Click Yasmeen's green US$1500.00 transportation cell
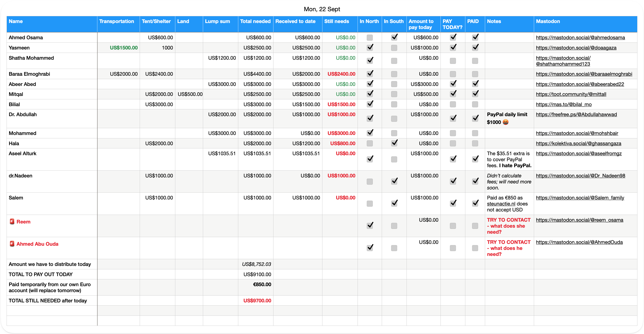The image size is (644, 334). click(x=124, y=48)
